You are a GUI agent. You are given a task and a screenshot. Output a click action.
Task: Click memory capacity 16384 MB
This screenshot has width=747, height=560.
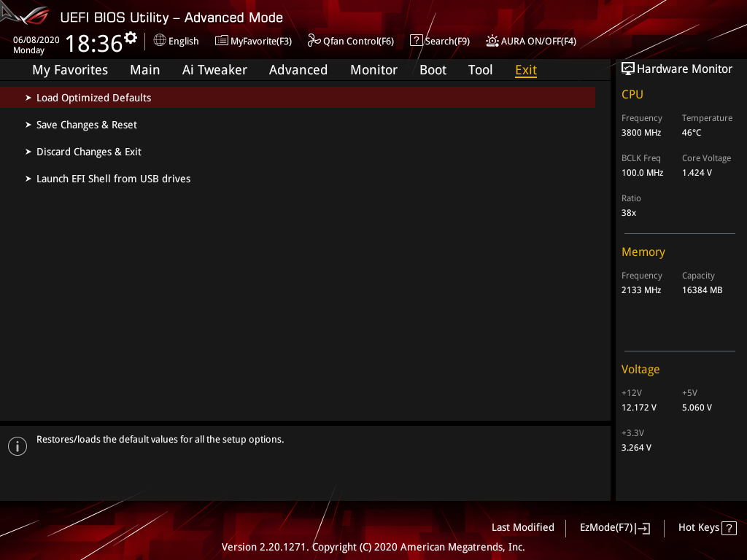coord(702,290)
